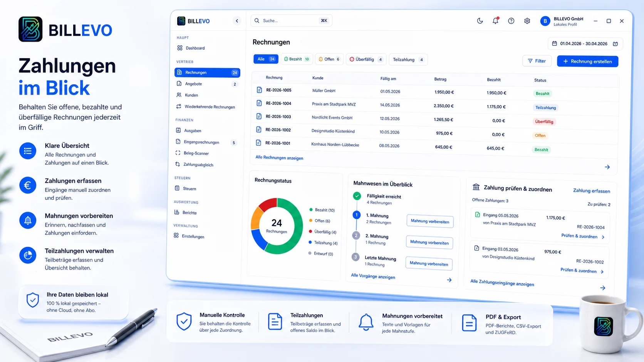Collapse the sidebar with the chevron button

click(x=237, y=21)
